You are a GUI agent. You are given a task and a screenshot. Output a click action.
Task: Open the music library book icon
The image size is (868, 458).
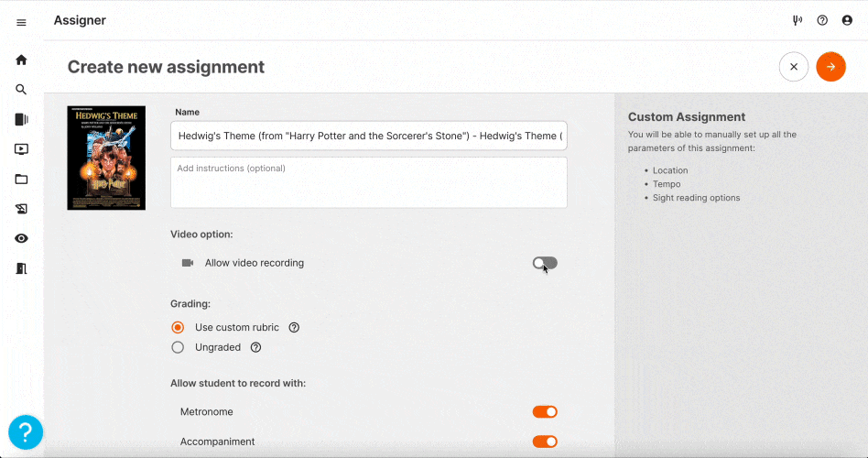(x=21, y=119)
